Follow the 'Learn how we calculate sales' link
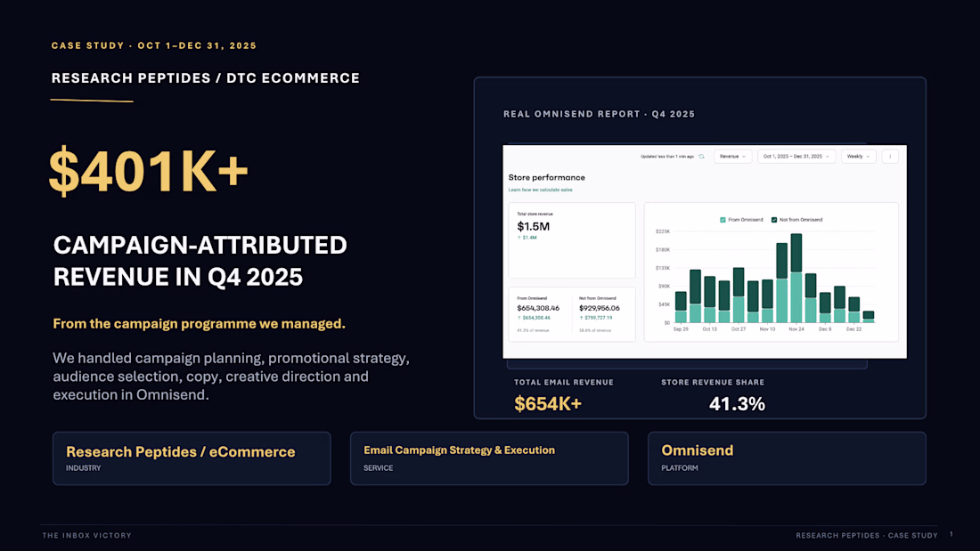980x551 pixels. 540,190
